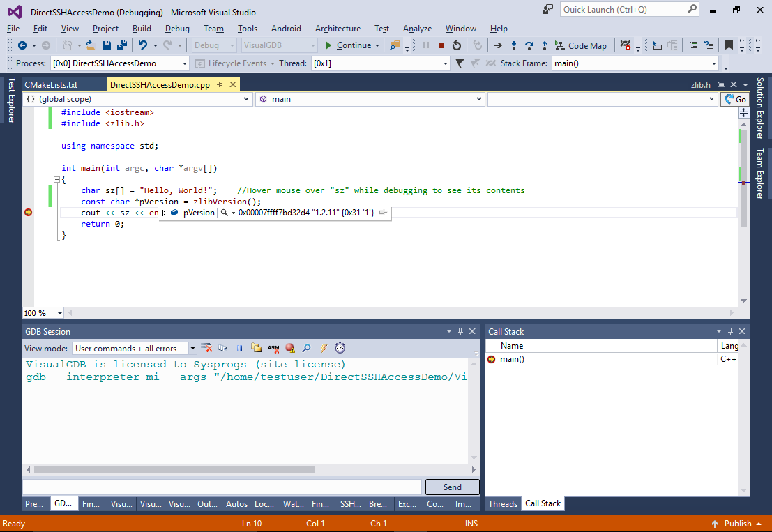Expand the pVersion data tip arrow

[164, 213]
